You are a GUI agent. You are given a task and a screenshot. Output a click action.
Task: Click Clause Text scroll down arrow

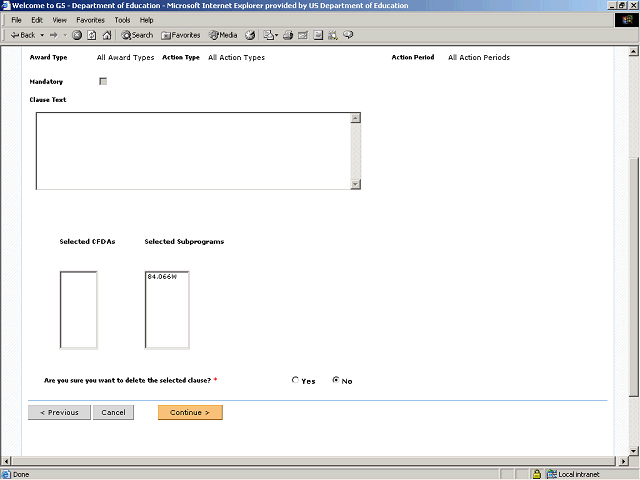356,184
